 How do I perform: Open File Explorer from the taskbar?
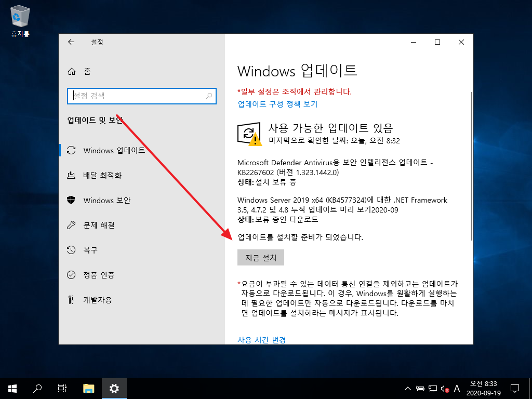[88, 389]
